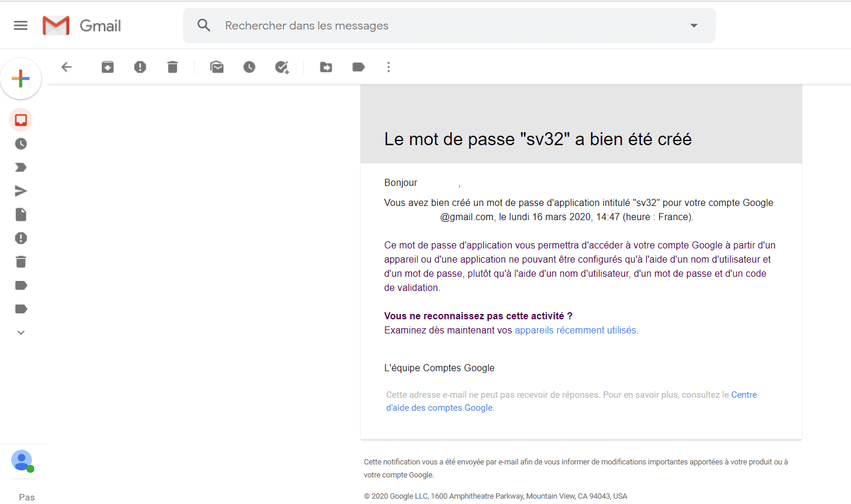Open Drafts in sidebar
Screen dimensions: 851x504
pyautogui.click(x=21, y=215)
